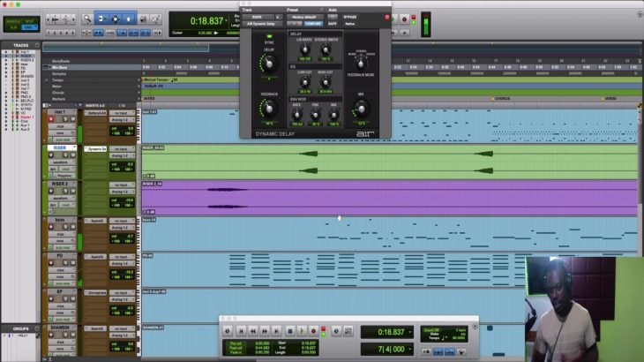The height and width of the screenshot is (362, 644).
Task: Click the Inserts A-E column header
Action: (x=95, y=106)
